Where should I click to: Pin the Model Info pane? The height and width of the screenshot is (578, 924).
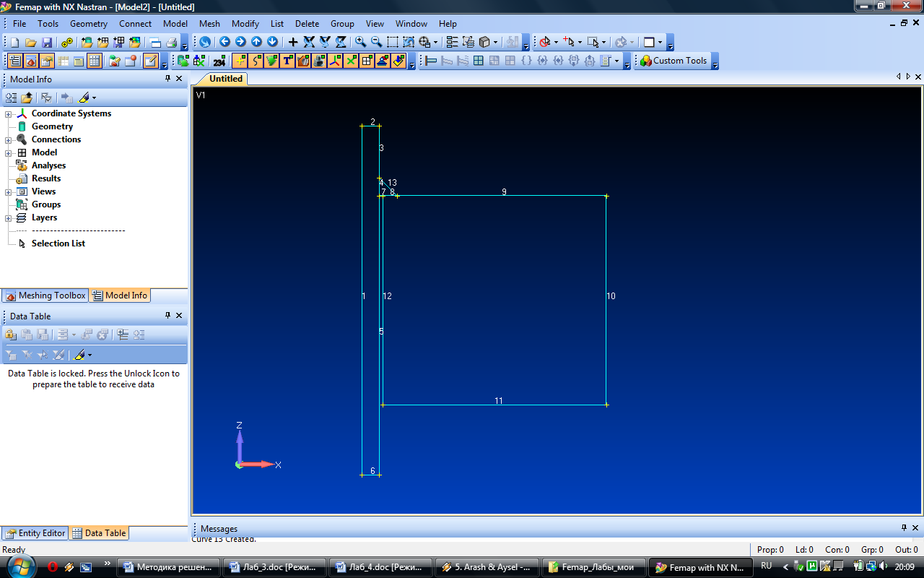167,79
